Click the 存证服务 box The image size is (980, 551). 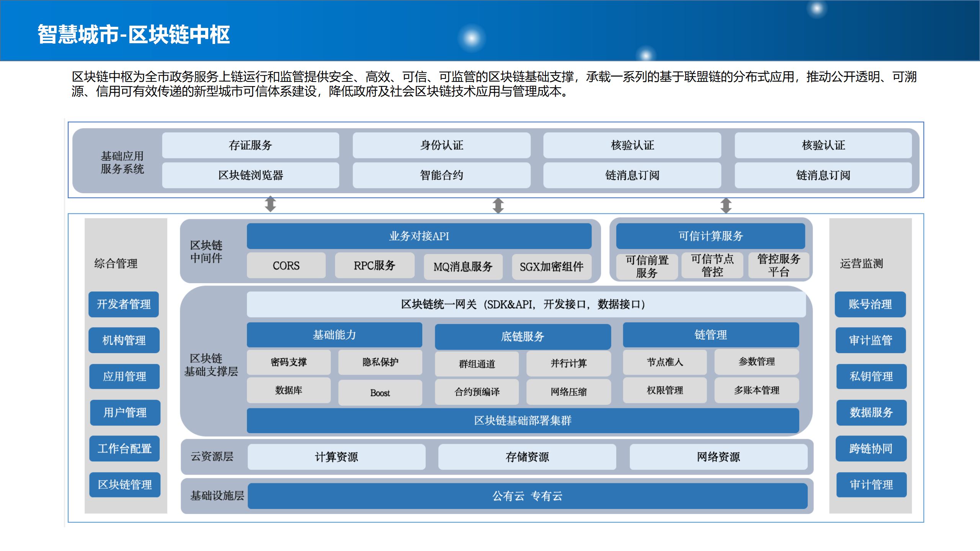tap(250, 145)
